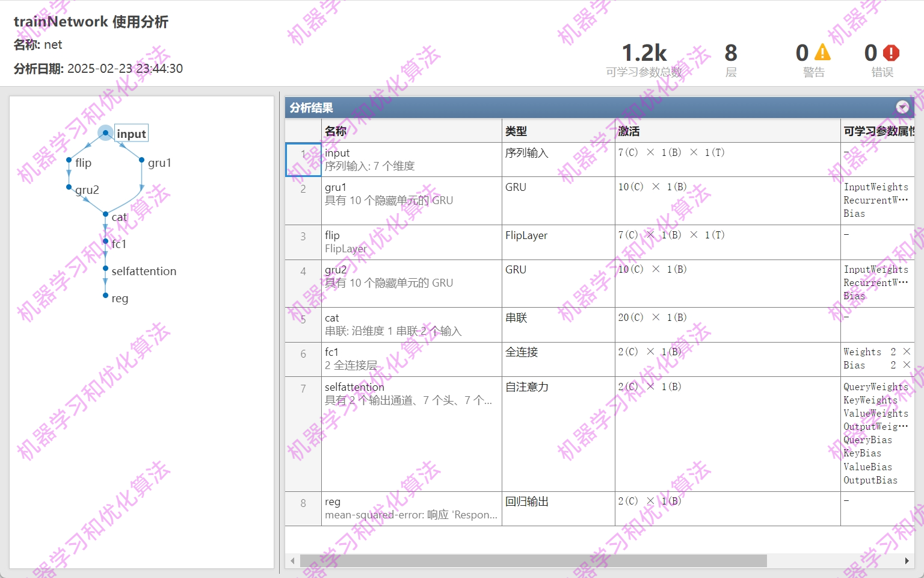
Task: Click the yellow warning triangle icon
Action: pos(822,53)
